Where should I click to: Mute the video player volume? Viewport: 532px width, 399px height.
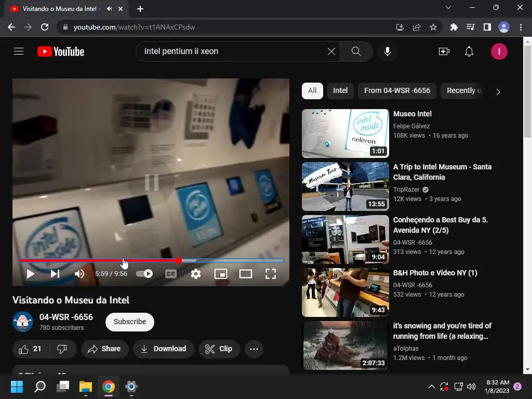coord(79,274)
